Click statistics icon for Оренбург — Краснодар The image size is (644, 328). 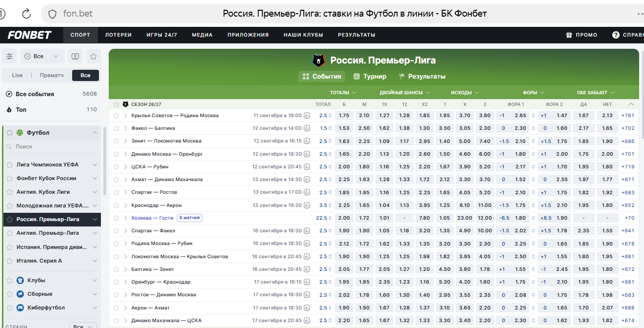coord(307,282)
